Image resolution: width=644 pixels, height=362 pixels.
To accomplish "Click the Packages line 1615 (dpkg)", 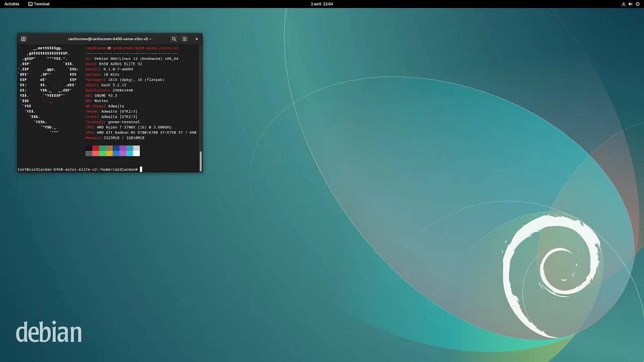I will coord(125,79).
